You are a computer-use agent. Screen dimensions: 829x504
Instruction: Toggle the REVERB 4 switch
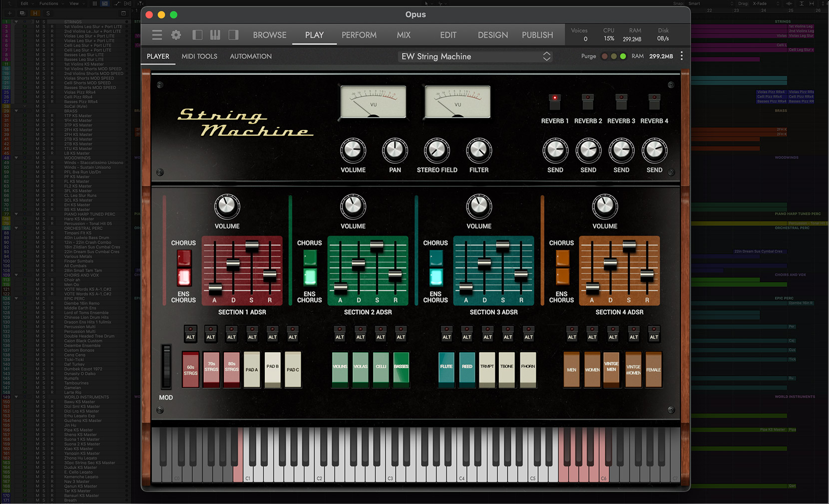coord(654,102)
